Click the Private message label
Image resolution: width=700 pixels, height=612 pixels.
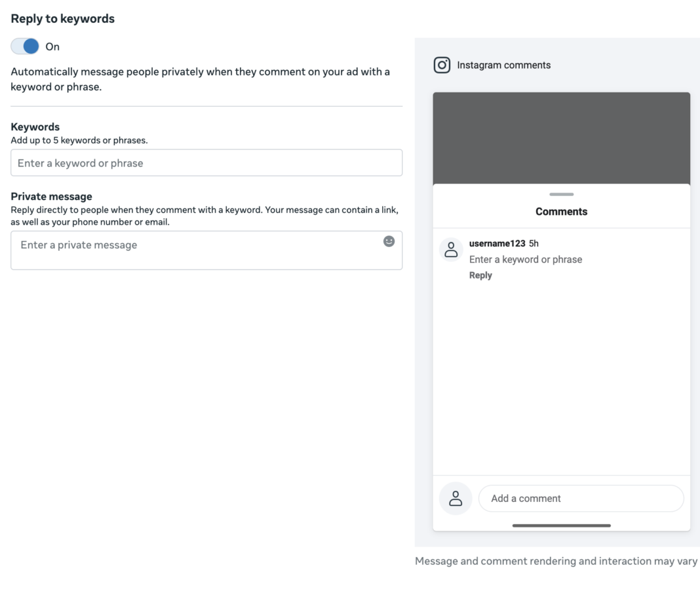51,197
